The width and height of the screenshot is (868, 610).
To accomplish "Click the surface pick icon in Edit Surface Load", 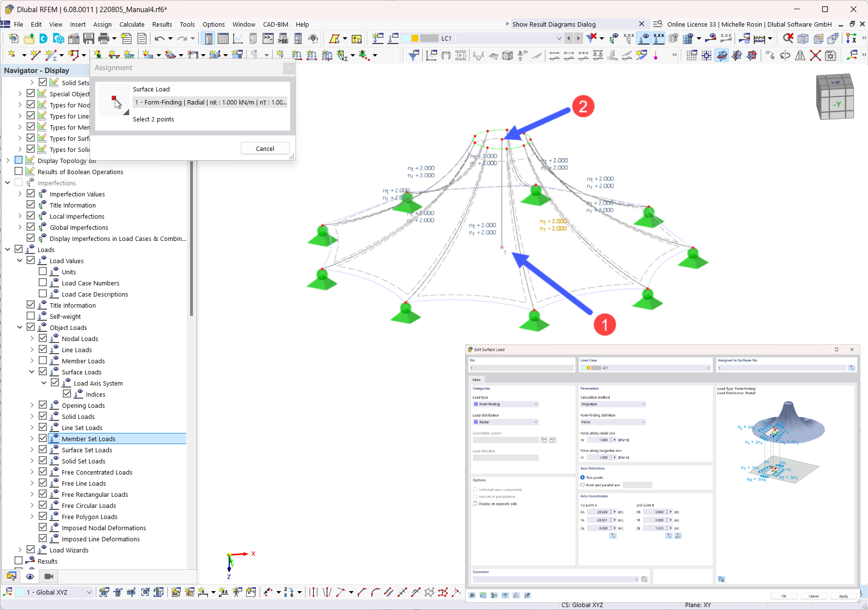I will pos(852,368).
